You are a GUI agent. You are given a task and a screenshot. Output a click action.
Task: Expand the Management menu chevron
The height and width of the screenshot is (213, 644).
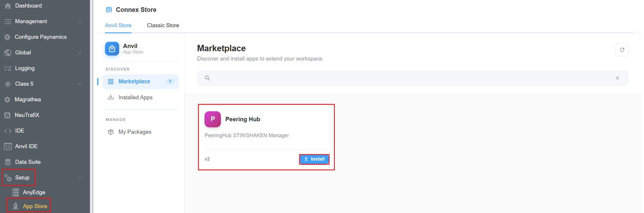click(x=80, y=22)
